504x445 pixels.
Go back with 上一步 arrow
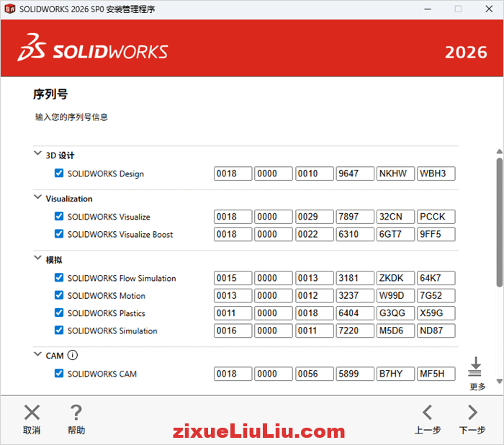pyautogui.click(x=427, y=413)
